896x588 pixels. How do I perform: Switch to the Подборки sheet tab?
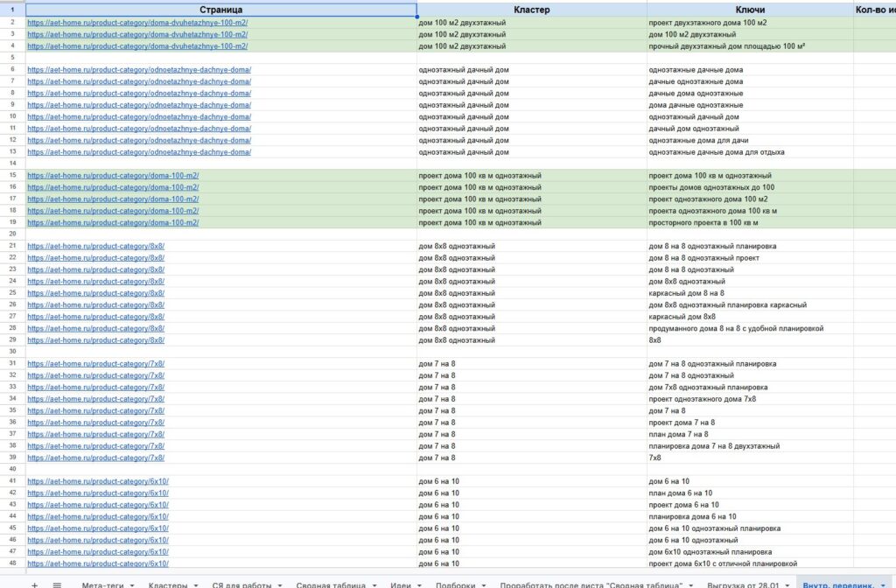455,584
